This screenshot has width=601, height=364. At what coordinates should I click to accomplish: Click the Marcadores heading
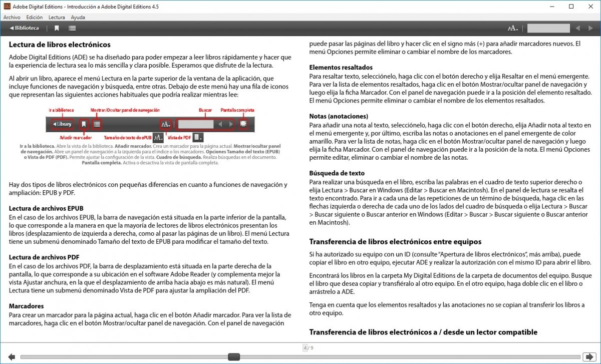(27, 306)
